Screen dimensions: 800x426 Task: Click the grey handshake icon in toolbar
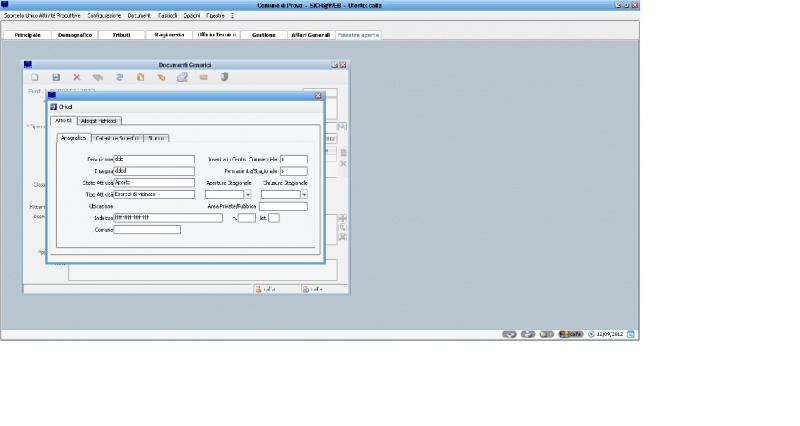(98, 78)
